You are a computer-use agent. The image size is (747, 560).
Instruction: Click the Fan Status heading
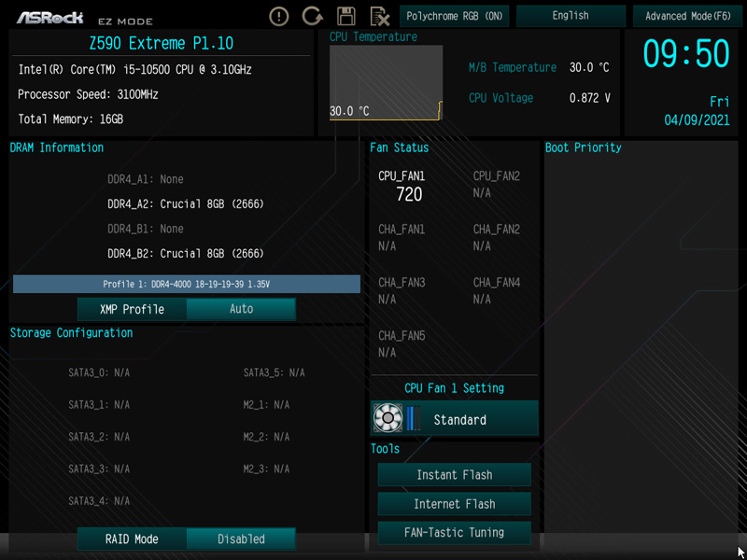point(400,147)
